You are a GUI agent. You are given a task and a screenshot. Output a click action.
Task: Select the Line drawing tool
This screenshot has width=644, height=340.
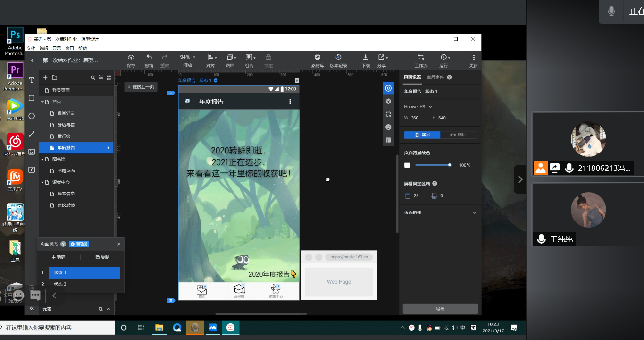pos(32,134)
